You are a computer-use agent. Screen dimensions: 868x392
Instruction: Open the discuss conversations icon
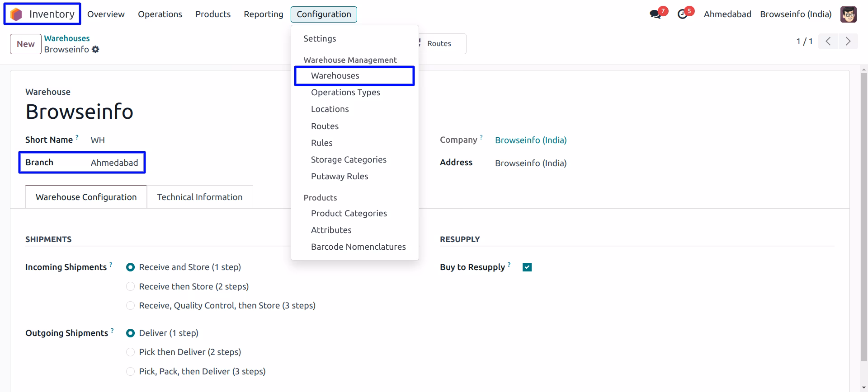(655, 14)
